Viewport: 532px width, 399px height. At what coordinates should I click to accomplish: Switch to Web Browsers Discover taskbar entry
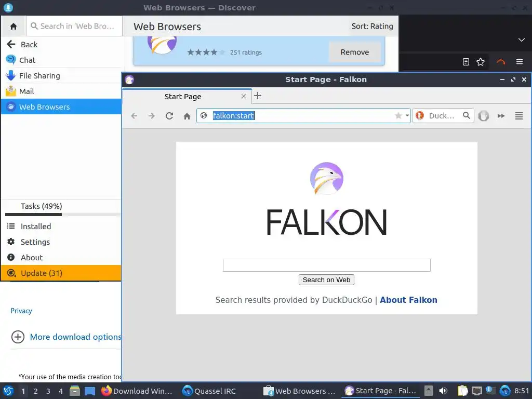point(300,391)
